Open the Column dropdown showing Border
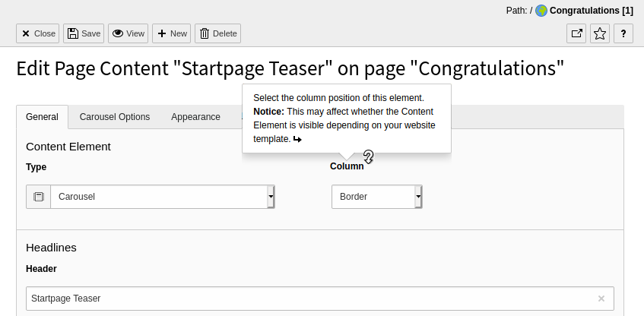This screenshot has width=644, height=316. (377, 197)
